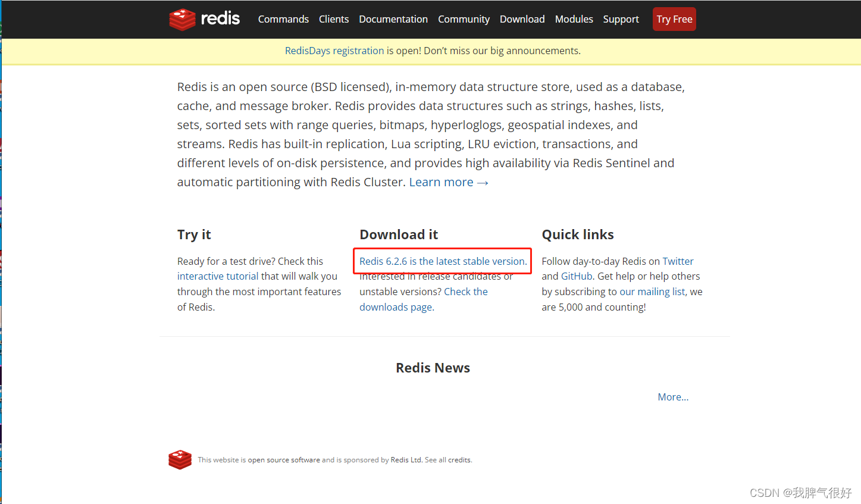Open the interactive tutorial link
861x504 pixels.
(x=218, y=276)
